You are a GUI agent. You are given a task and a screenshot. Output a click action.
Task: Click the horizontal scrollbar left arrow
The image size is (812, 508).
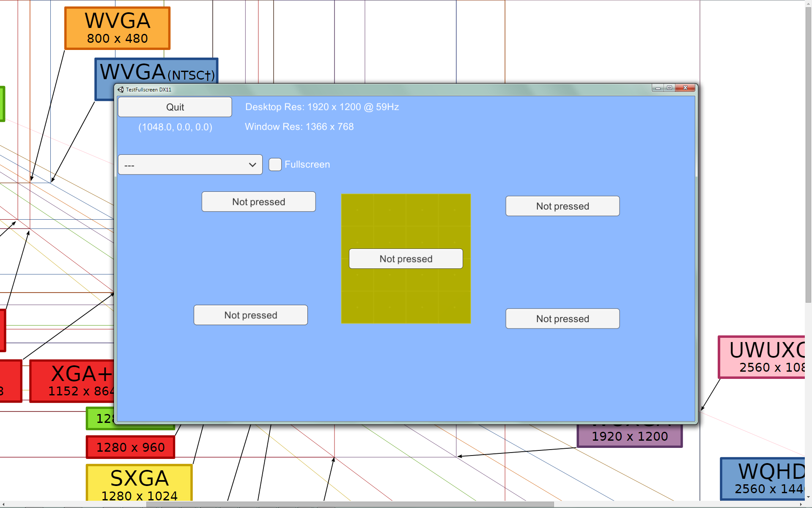pyautogui.click(x=3, y=504)
